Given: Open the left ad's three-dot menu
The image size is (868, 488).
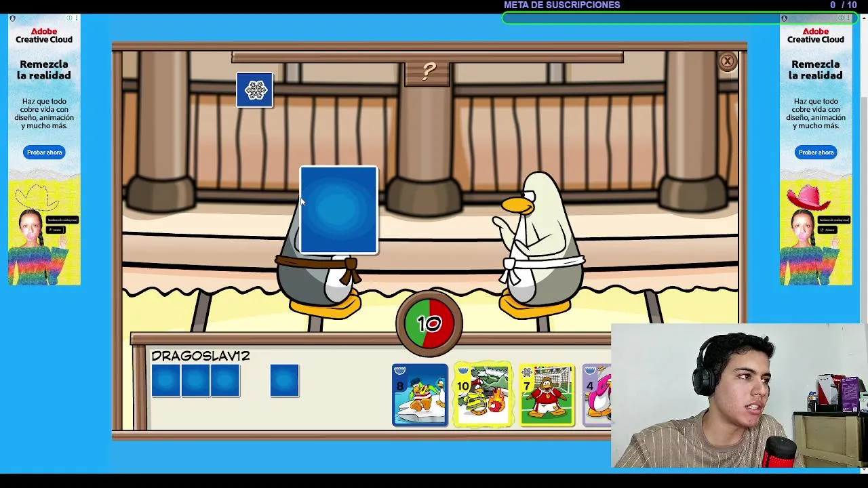Looking at the screenshot, I should point(77,18).
